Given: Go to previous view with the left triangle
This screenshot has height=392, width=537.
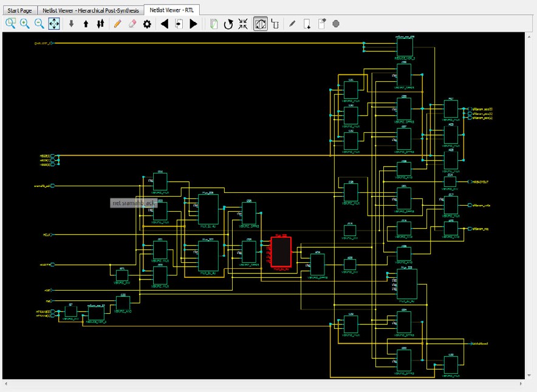Looking at the screenshot, I should pyautogui.click(x=164, y=24).
